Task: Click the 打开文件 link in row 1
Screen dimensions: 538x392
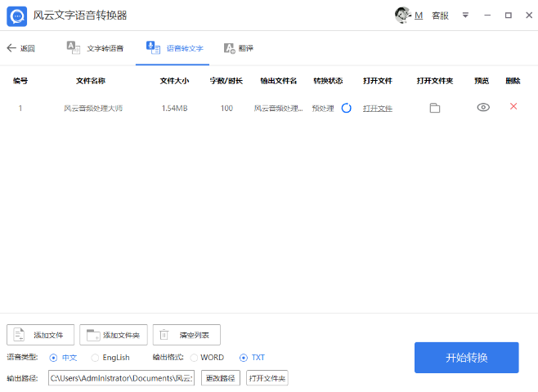Action: (378, 108)
